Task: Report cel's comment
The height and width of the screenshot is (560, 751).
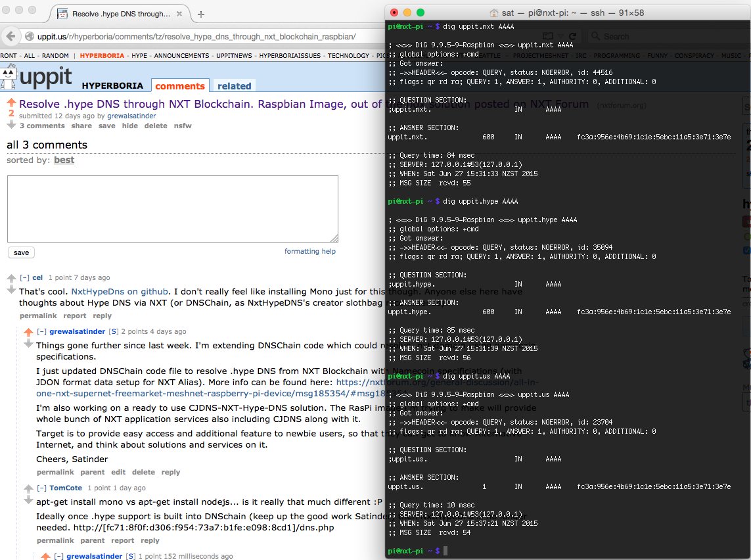Action: 75,315
